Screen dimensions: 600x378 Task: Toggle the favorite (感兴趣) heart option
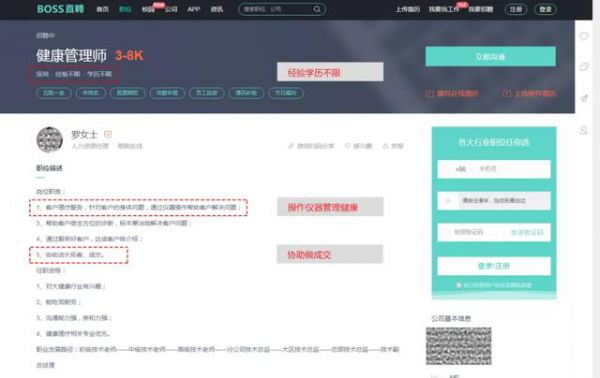click(358, 146)
